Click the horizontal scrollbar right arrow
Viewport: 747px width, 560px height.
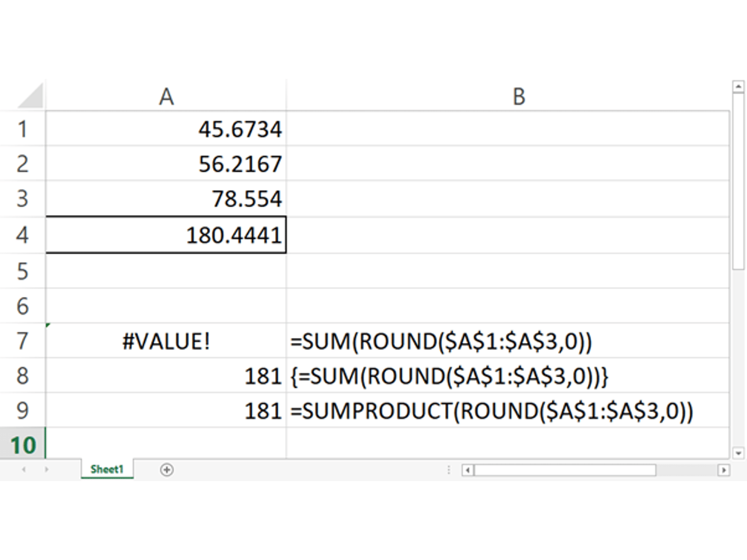(x=724, y=470)
